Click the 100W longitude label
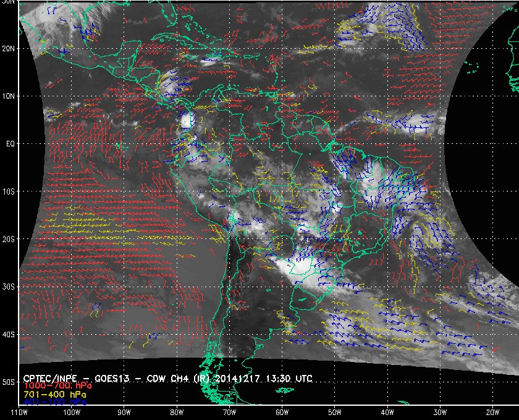Image resolution: width=519 pixels, height=420 pixels. point(72,413)
